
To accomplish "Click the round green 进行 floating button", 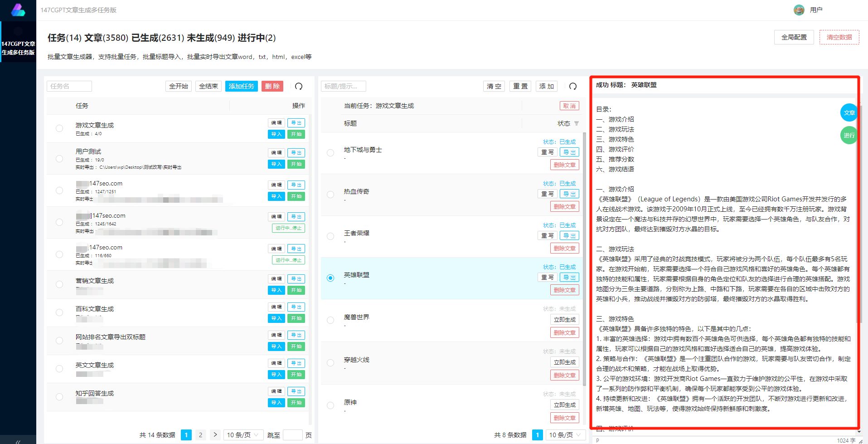I will 849,135.
